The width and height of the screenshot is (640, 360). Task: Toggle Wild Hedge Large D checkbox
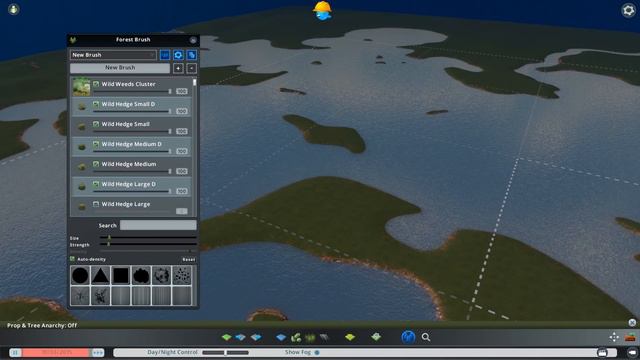(x=96, y=184)
